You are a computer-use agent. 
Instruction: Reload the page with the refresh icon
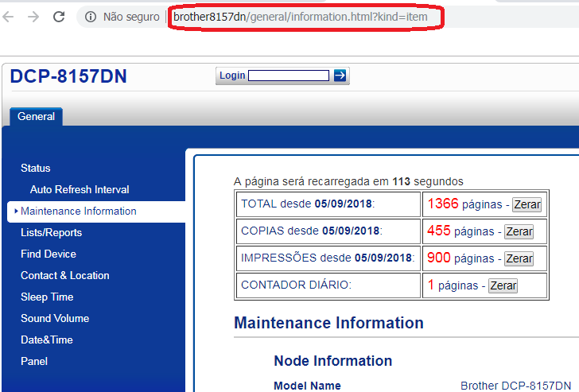point(59,17)
